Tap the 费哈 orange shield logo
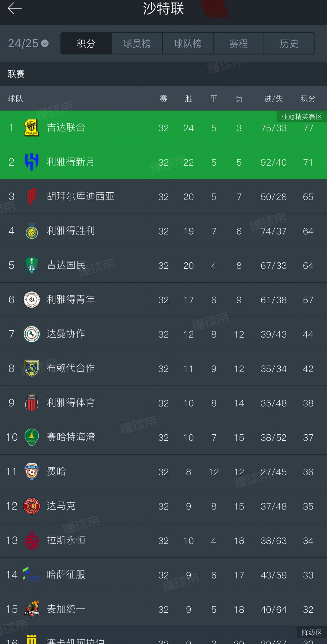 click(31, 472)
